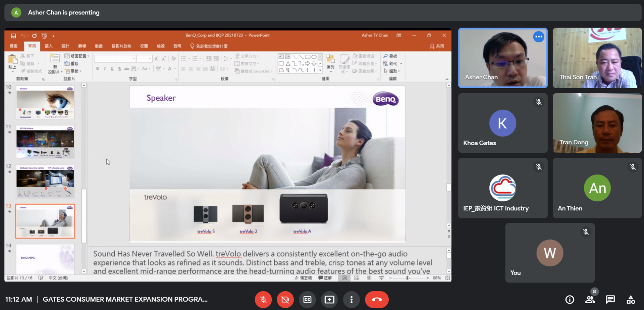
Task: Click Fit slide to window icon
Action: 447,278
